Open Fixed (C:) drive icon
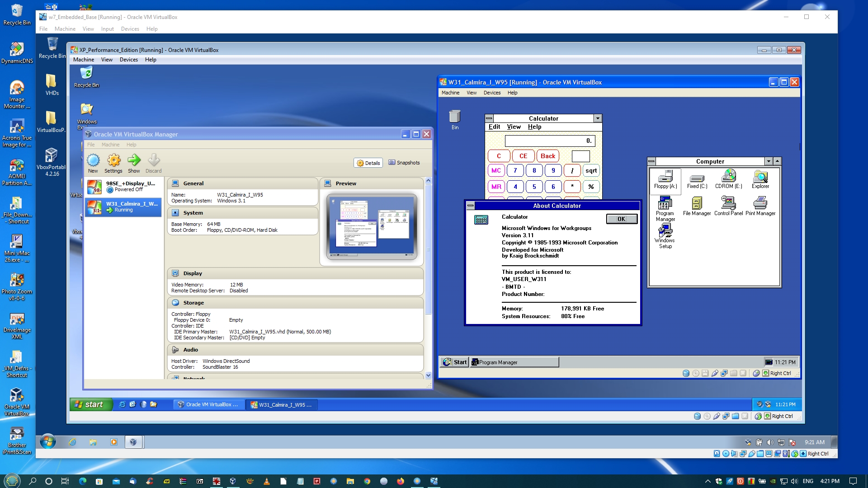Image resolution: width=868 pixels, height=488 pixels. point(697,180)
